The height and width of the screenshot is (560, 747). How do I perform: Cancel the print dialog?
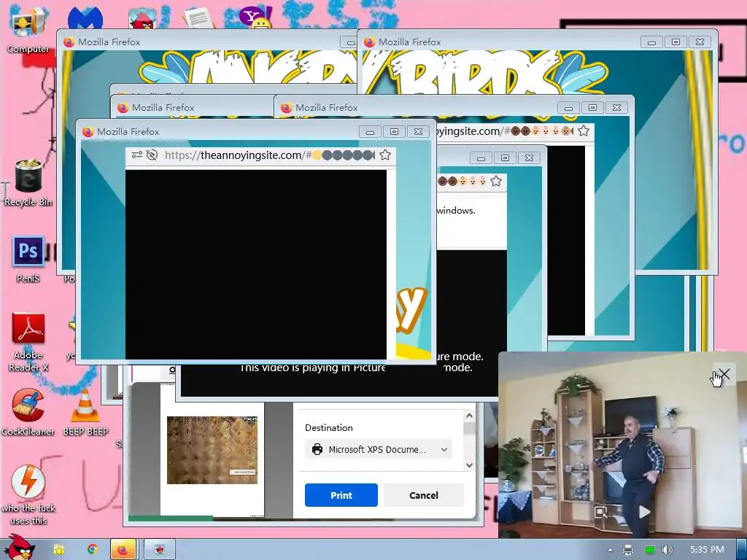pyautogui.click(x=424, y=495)
